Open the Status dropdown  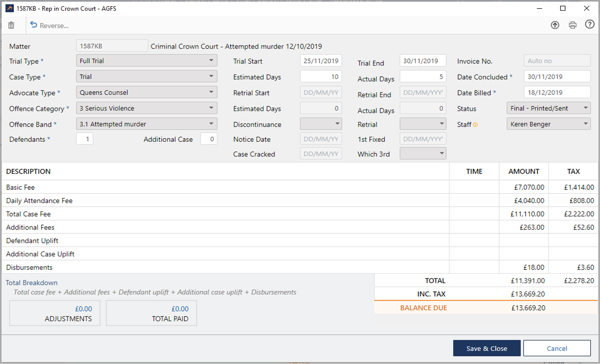coord(586,108)
